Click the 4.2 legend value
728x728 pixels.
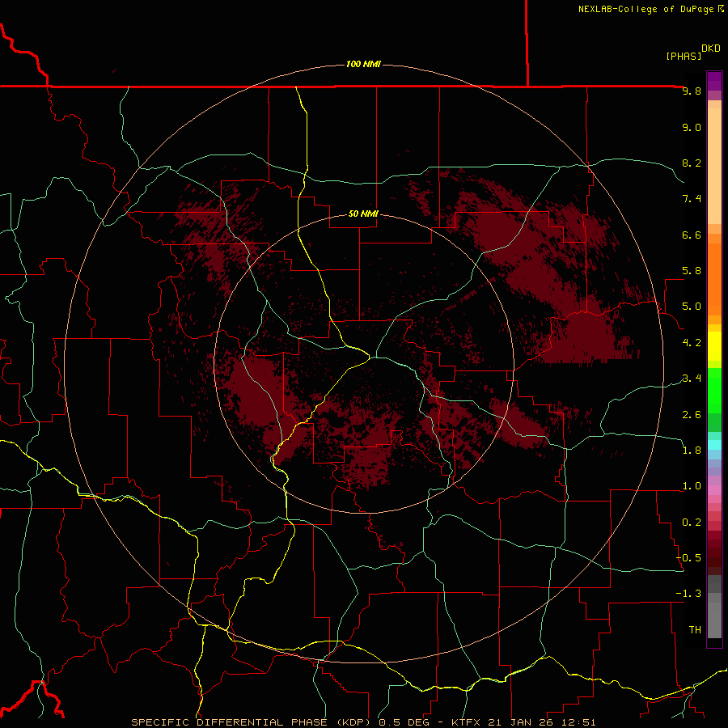(x=692, y=343)
